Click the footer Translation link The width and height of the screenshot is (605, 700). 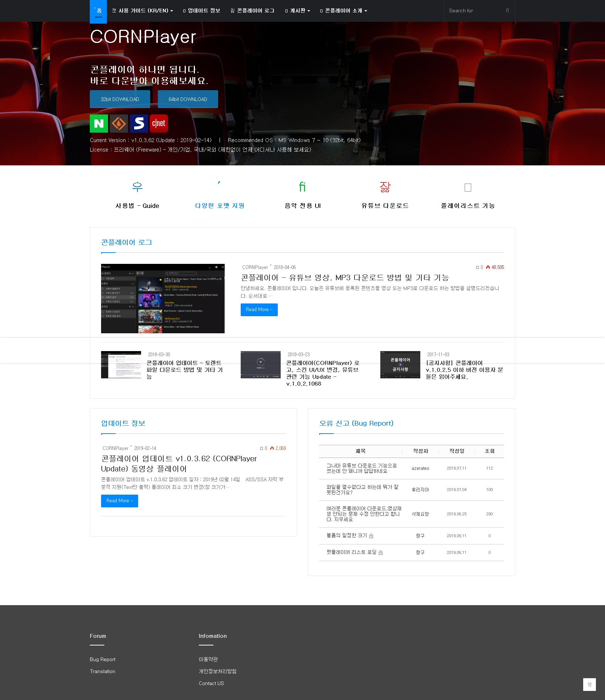pos(103,672)
